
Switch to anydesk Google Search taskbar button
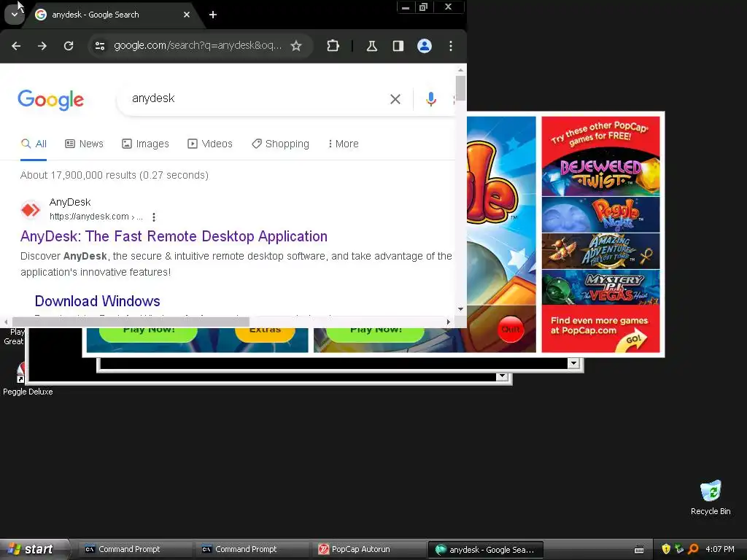pos(485,550)
